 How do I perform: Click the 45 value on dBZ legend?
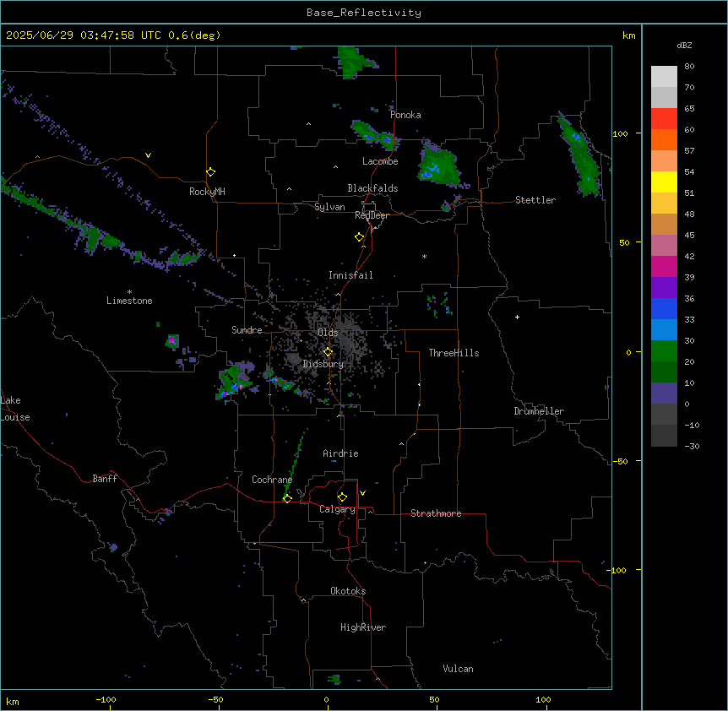[x=689, y=236]
